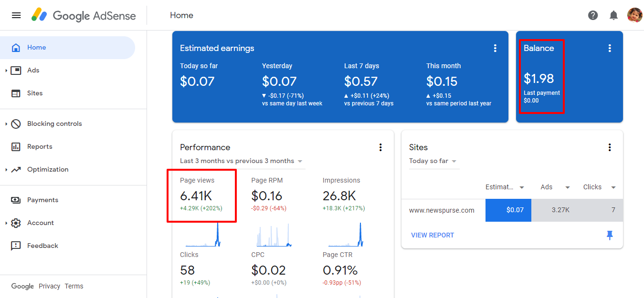Click the Impressions sparkline chart
Viewport: 644px width, 298px height.
346,235
